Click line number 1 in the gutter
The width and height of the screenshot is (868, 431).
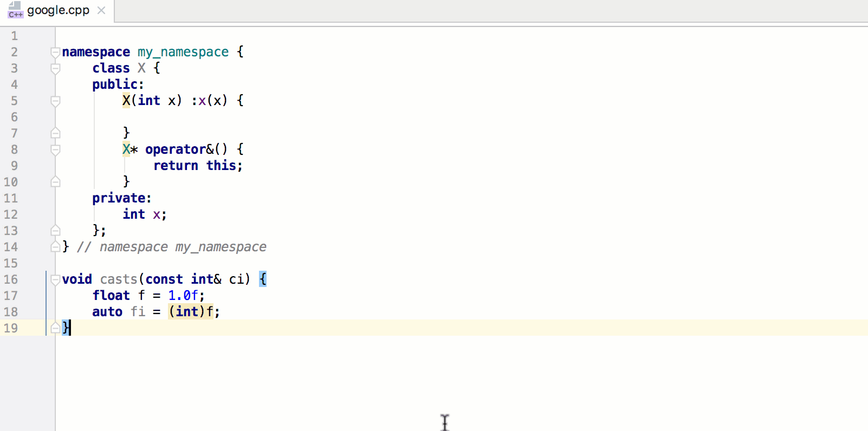coord(14,36)
